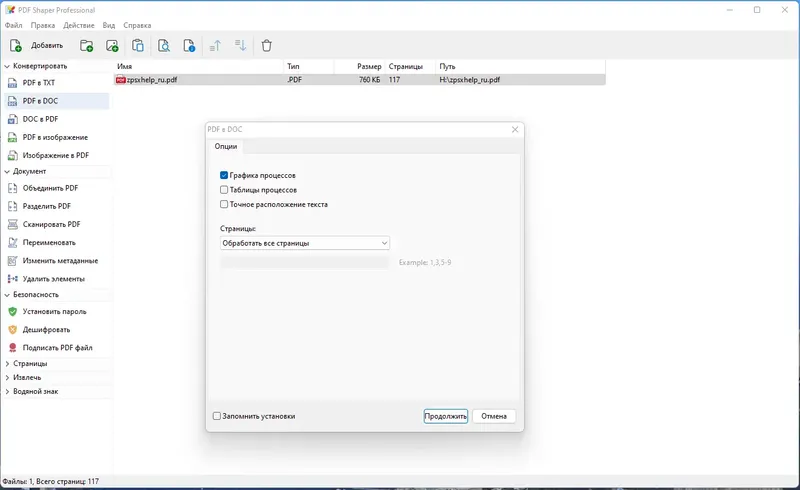The height and width of the screenshot is (490, 800).
Task: Sort by Путь column header
Action: coord(520,66)
